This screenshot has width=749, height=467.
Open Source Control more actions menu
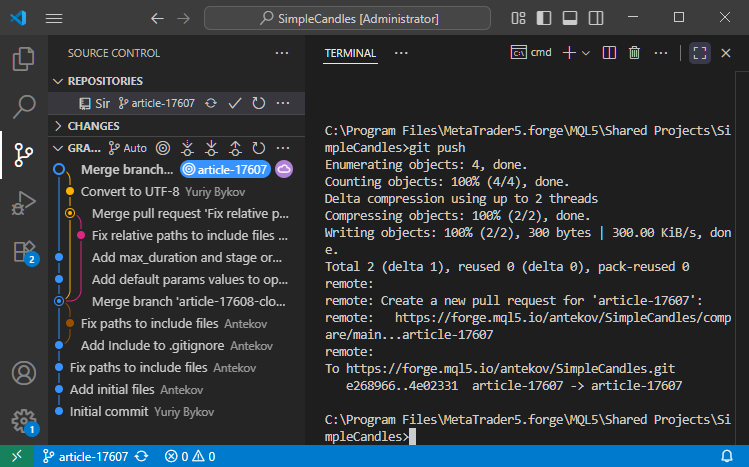tap(282, 53)
